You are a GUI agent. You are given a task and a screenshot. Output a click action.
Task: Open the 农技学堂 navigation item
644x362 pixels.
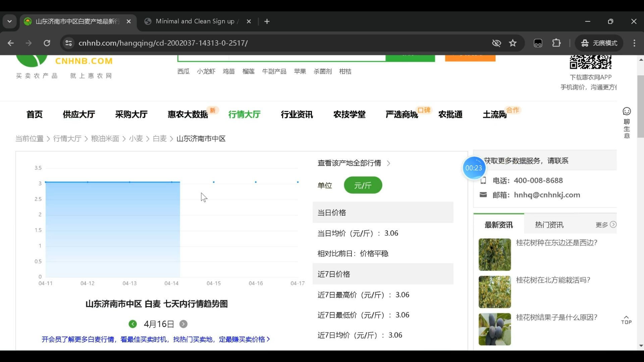pos(349,114)
